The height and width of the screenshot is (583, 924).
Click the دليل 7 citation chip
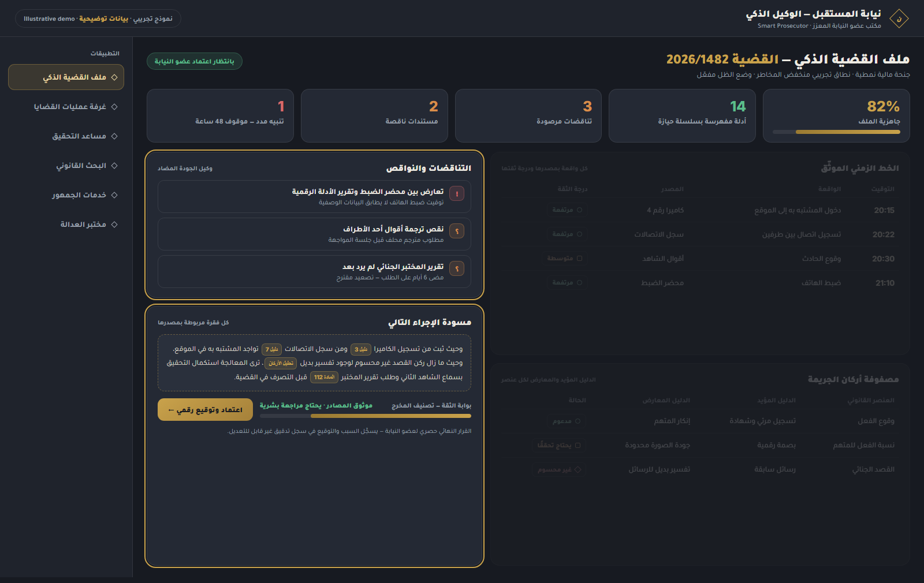pos(272,349)
